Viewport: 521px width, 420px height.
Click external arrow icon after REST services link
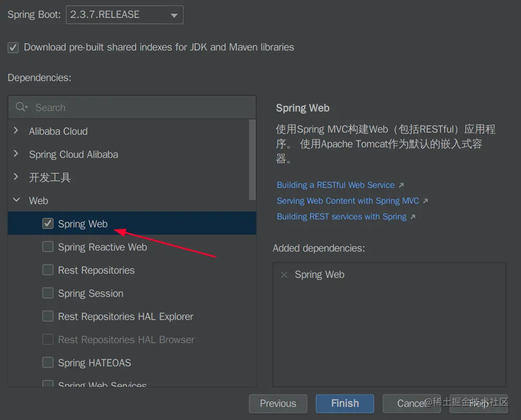click(413, 217)
